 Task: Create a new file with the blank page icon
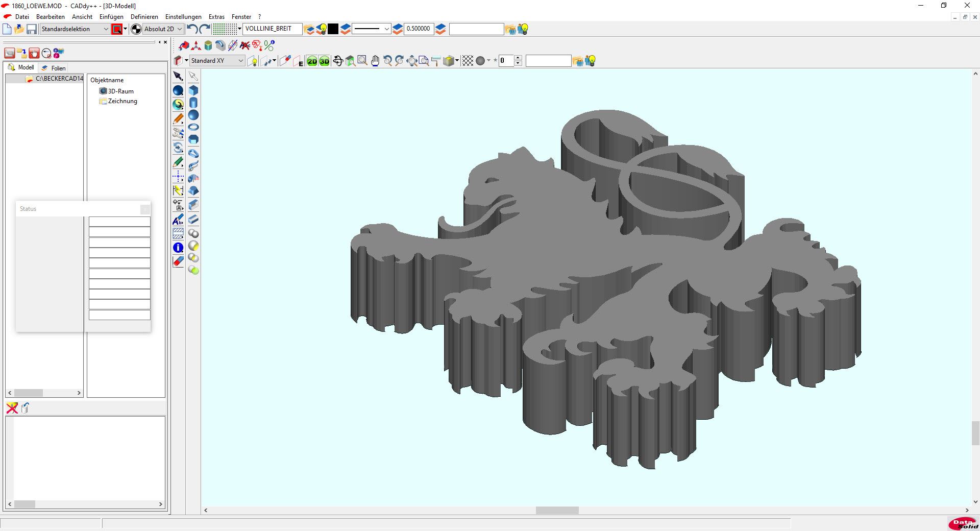tap(7, 29)
